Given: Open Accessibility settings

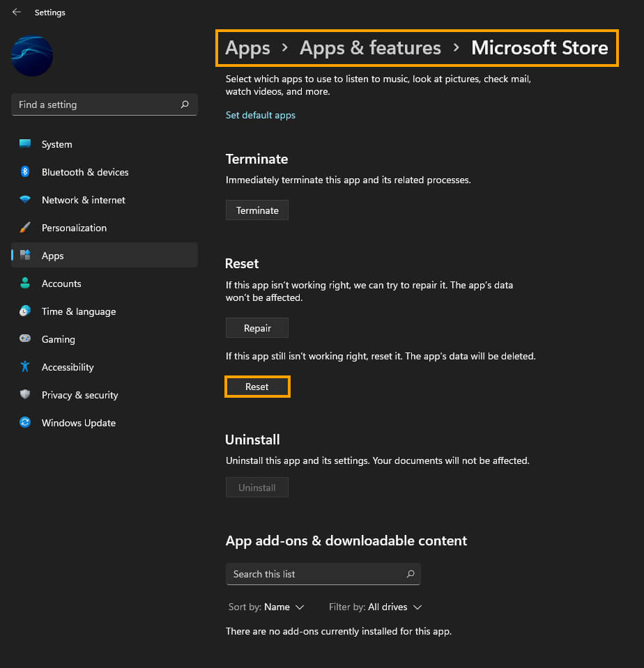Looking at the screenshot, I should click(x=105, y=367).
